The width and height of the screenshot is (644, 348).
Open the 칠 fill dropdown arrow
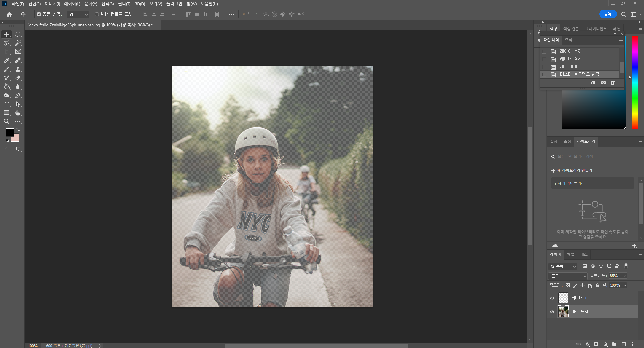click(625, 285)
